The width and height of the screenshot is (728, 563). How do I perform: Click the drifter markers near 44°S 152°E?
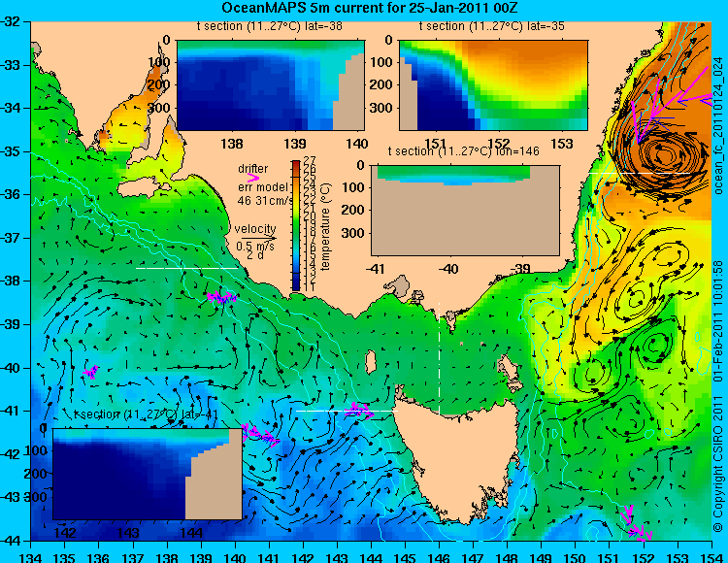pos(637,523)
